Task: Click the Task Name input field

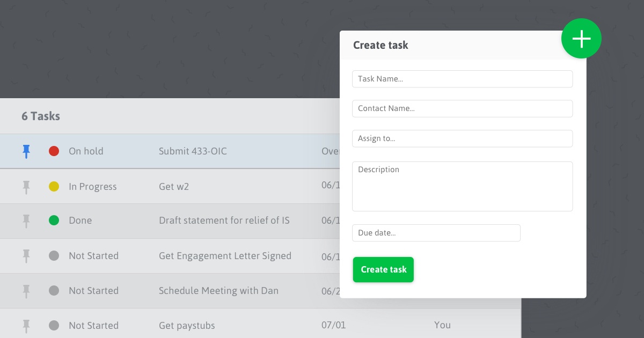Action: [x=462, y=79]
